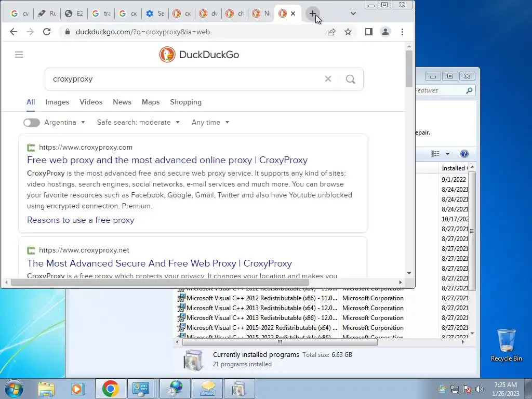
Task: Switch to the Settings gear browser tab
Action: (x=155, y=14)
